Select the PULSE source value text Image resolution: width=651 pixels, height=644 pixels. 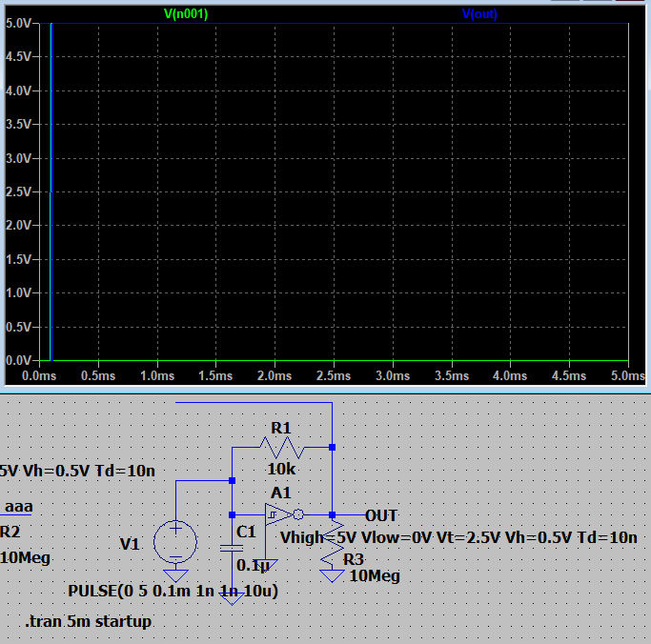coord(173,592)
